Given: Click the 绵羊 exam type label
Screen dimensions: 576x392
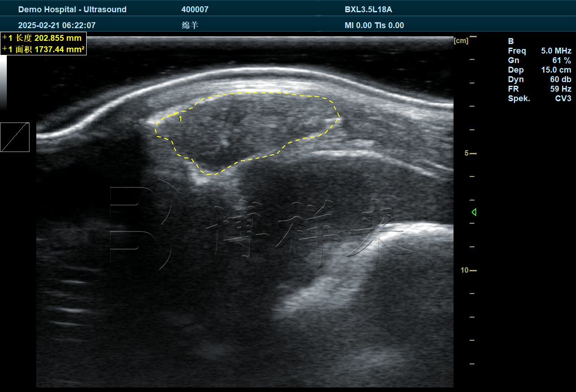Looking at the screenshot, I should [190, 25].
